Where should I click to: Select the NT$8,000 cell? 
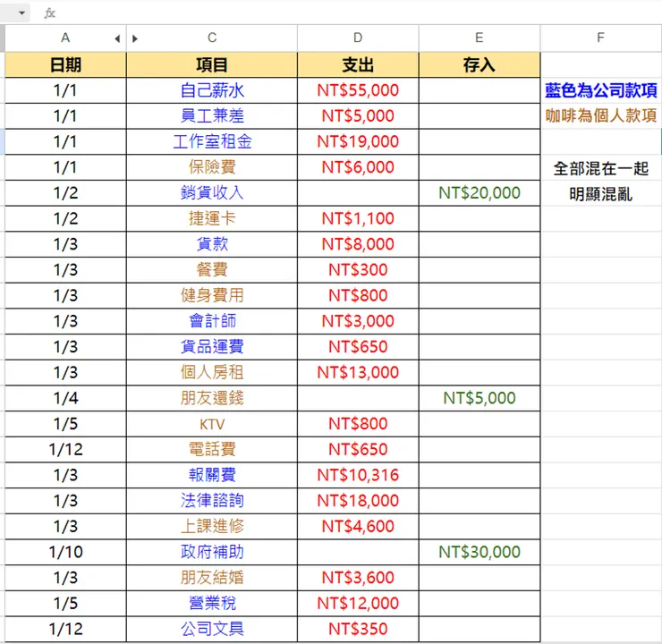coord(358,244)
